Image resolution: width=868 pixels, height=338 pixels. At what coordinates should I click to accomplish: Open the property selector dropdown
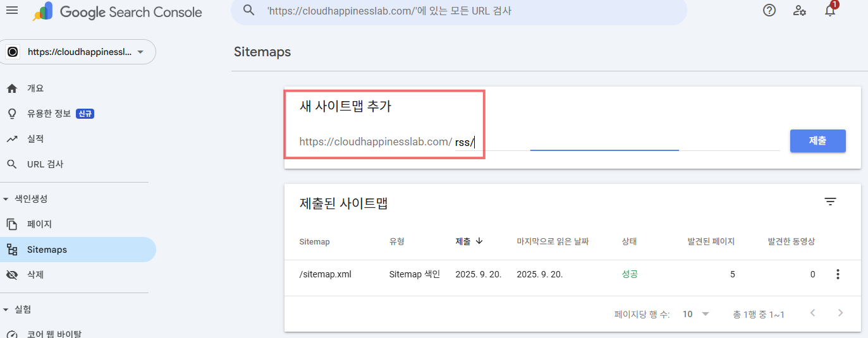coord(79,52)
